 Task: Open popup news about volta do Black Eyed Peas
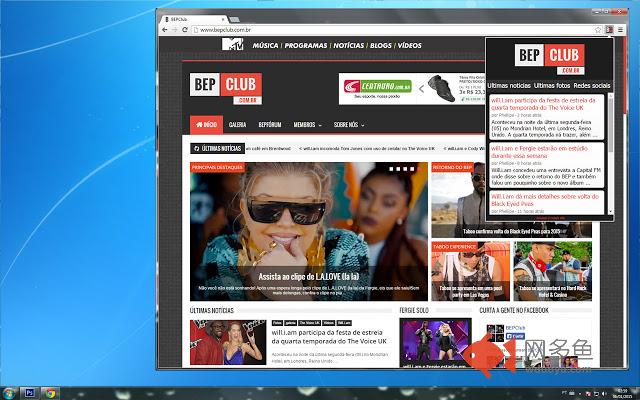click(x=544, y=200)
